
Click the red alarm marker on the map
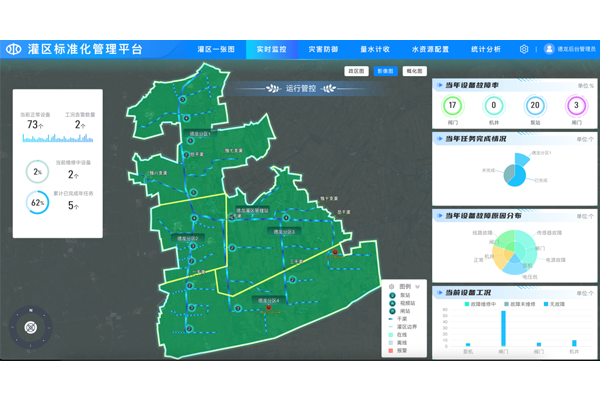coord(335,253)
